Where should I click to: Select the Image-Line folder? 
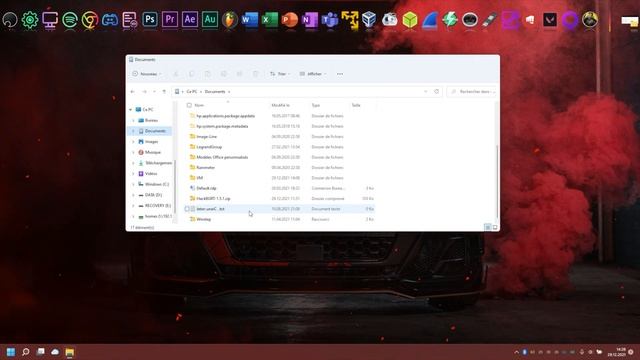pos(207,137)
